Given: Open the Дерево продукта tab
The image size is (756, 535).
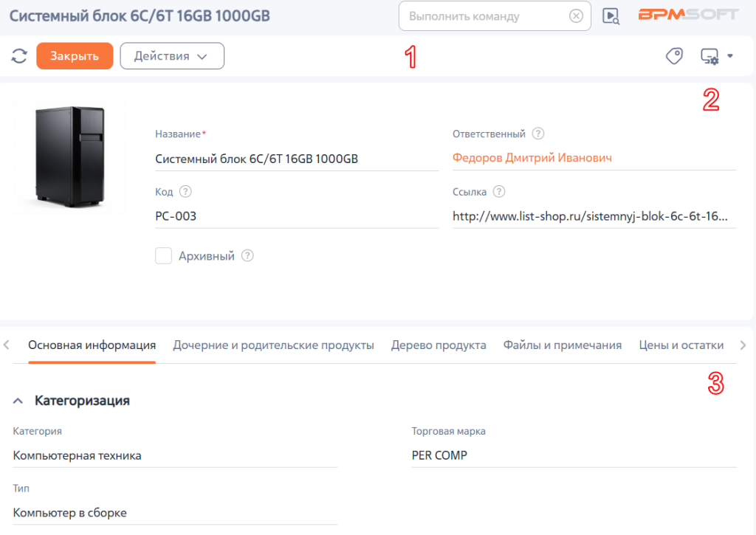Looking at the screenshot, I should point(439,345).
